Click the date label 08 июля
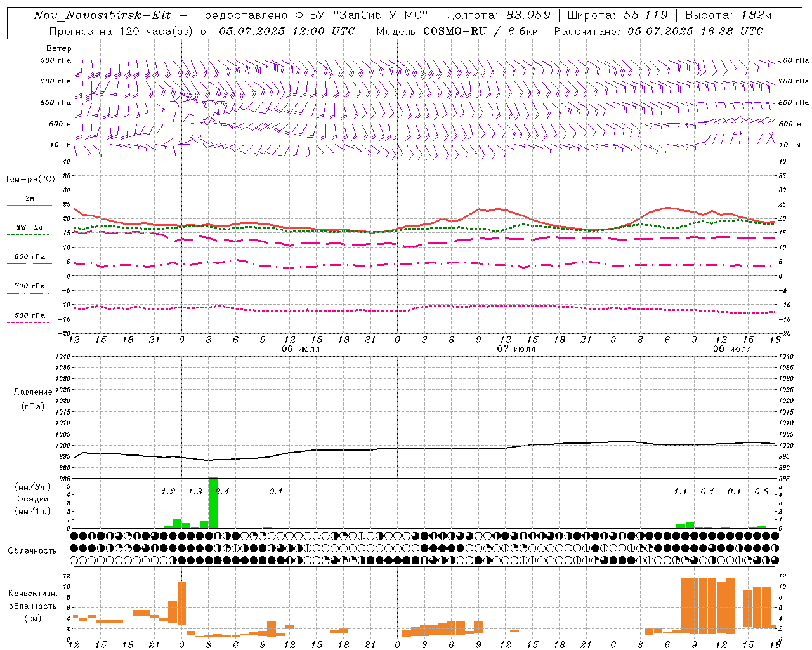 coord(732,349)
